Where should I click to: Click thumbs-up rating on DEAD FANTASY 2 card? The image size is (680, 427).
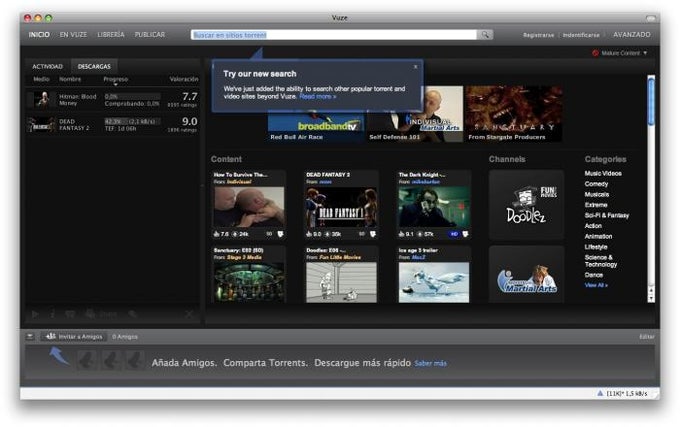click(x=309, y=234)
